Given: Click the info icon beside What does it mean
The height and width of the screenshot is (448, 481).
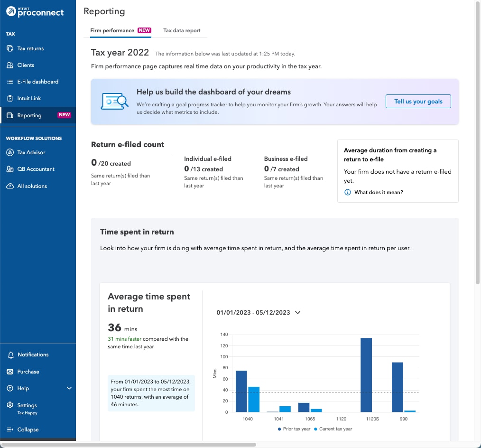Looking at the screenshot, I should (348, 192).
